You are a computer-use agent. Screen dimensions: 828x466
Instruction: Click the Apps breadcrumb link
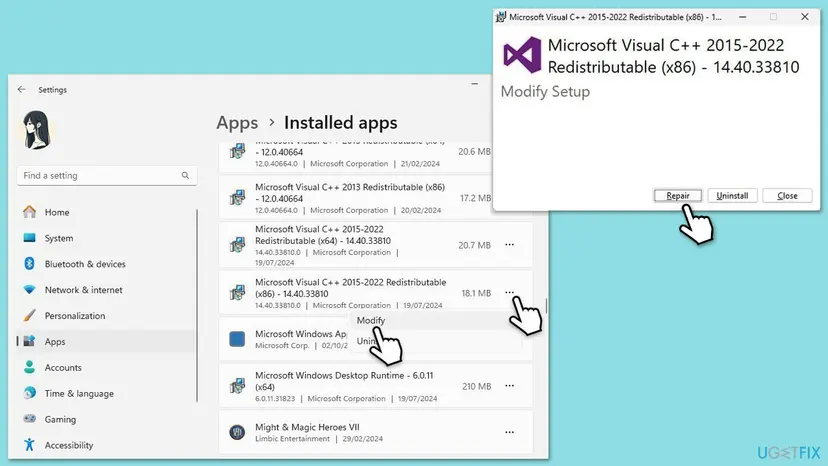pyautogui.click(x=237, y=123)
